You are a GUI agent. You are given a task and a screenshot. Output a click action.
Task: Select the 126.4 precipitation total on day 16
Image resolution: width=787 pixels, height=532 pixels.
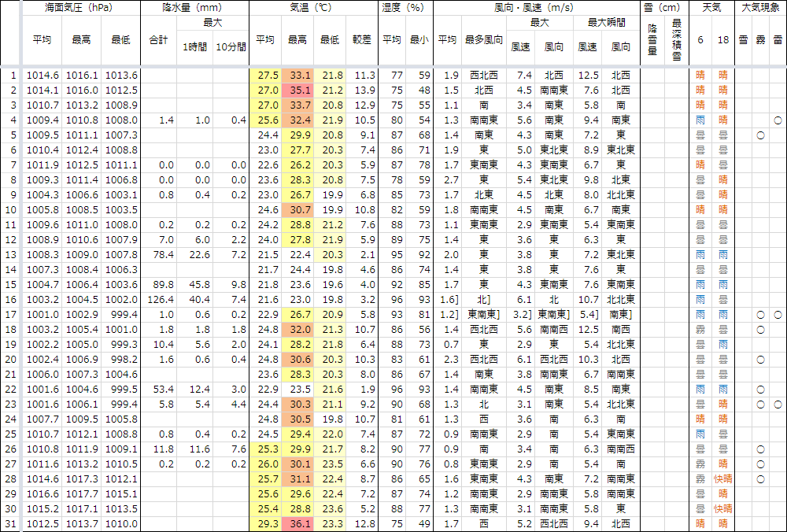pyautogui.click(x=161, y=300)
